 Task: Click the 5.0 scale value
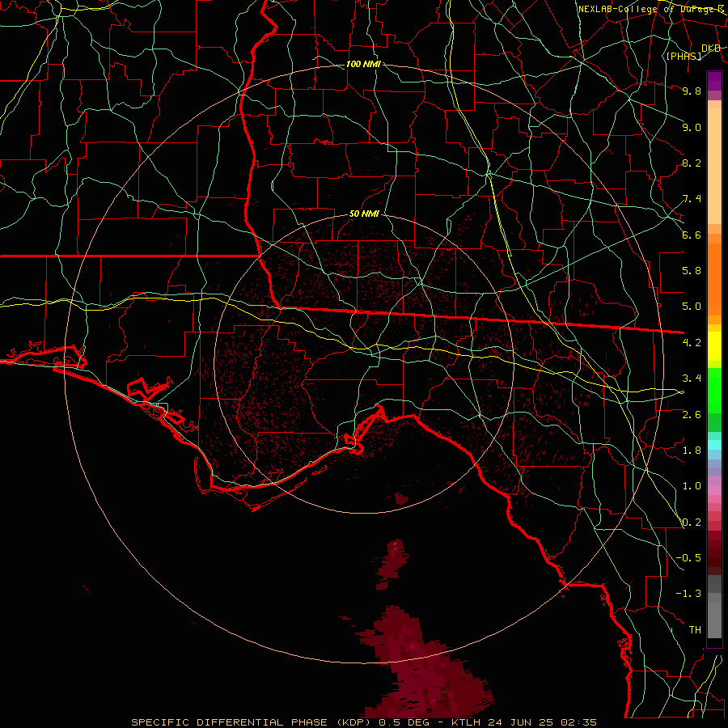[692, 307]
